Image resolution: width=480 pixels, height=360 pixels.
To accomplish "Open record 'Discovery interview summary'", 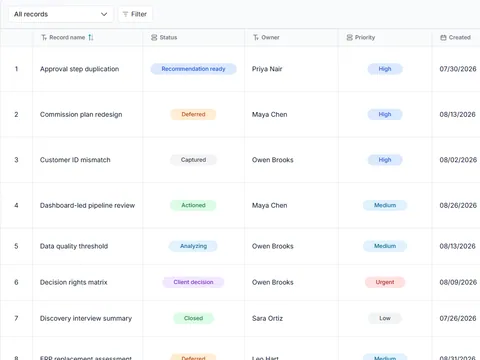I will (x=86, y=318).
